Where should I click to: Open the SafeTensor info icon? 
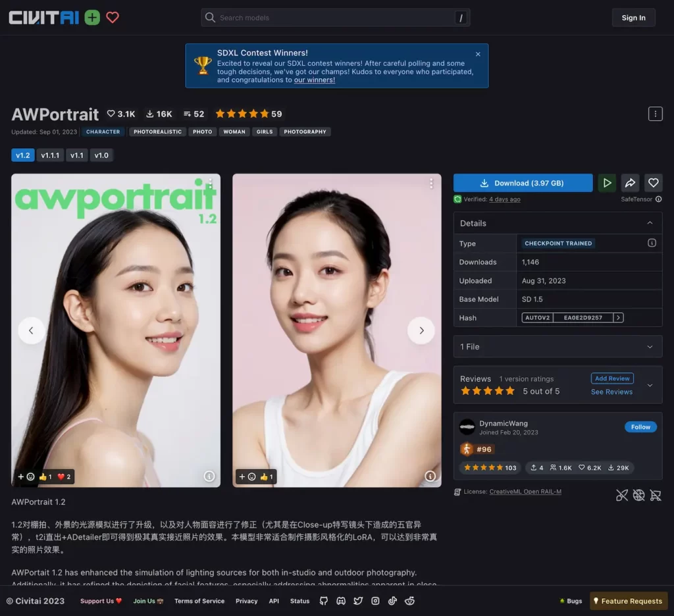658,199
